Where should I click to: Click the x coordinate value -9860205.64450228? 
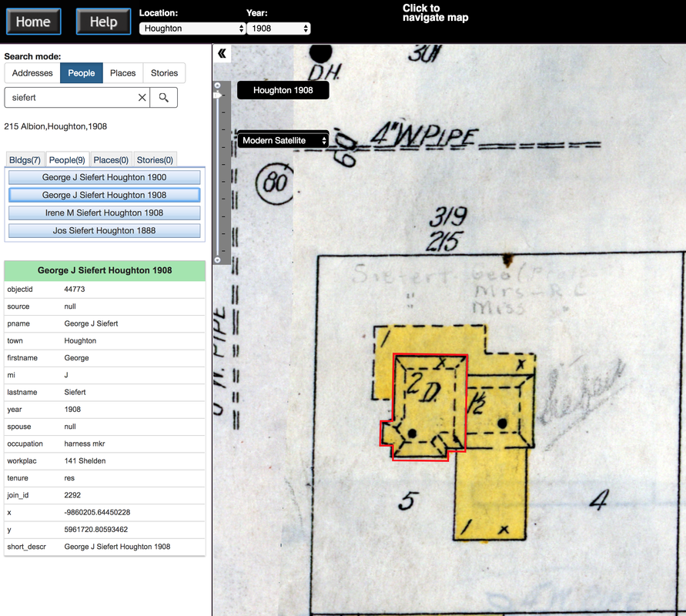coord(97,512)
